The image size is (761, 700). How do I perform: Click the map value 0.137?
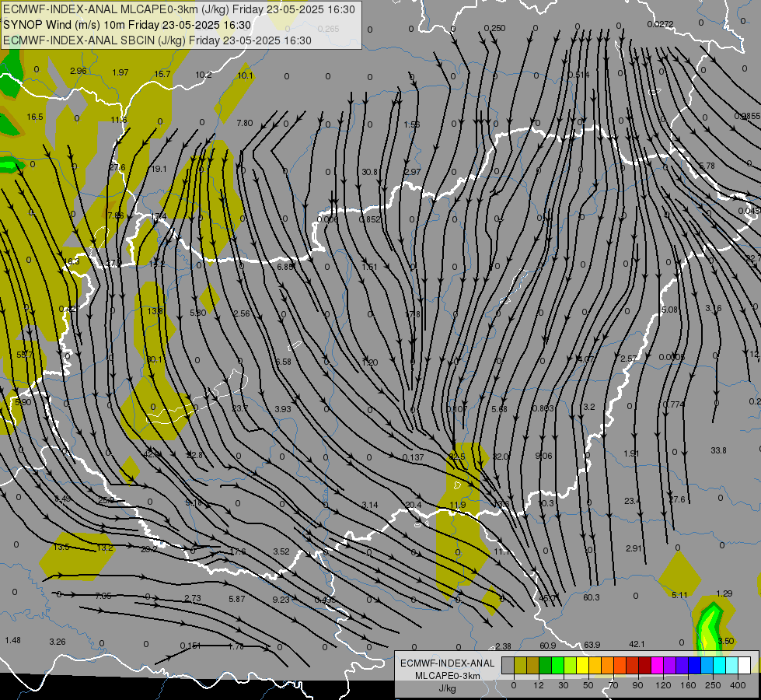tap(413, 457)
